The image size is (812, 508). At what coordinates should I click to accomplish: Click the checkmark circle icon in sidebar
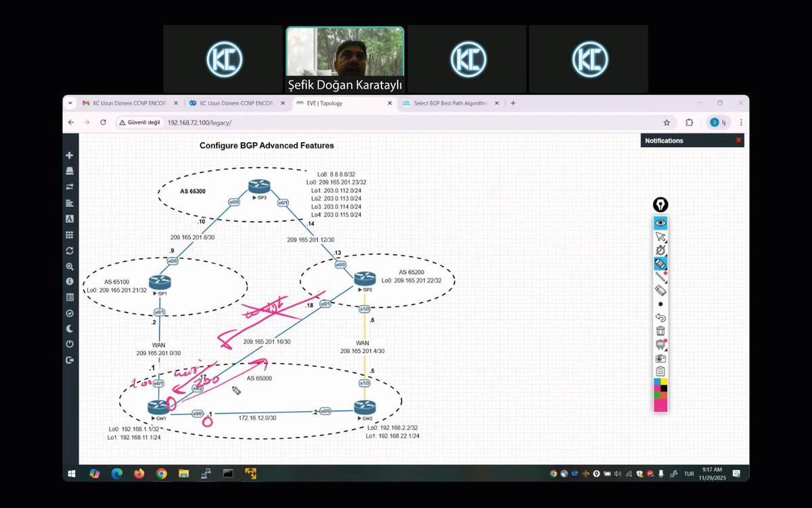(x=70, y=313)
